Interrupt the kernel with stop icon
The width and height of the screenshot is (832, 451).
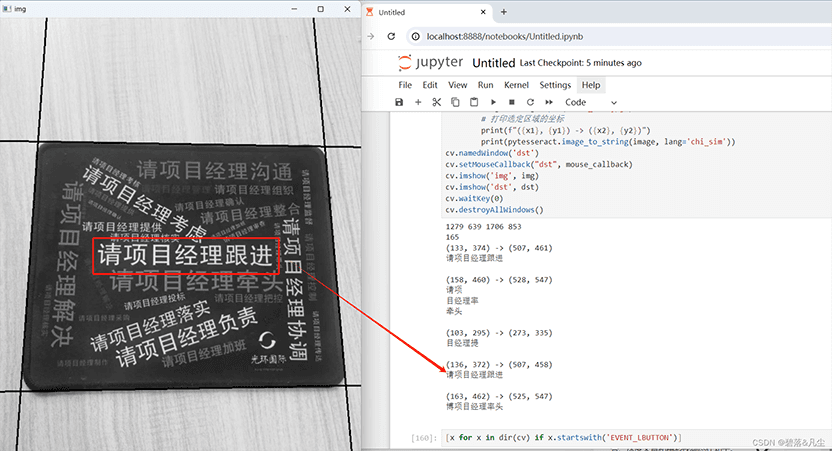pos(512,102)
